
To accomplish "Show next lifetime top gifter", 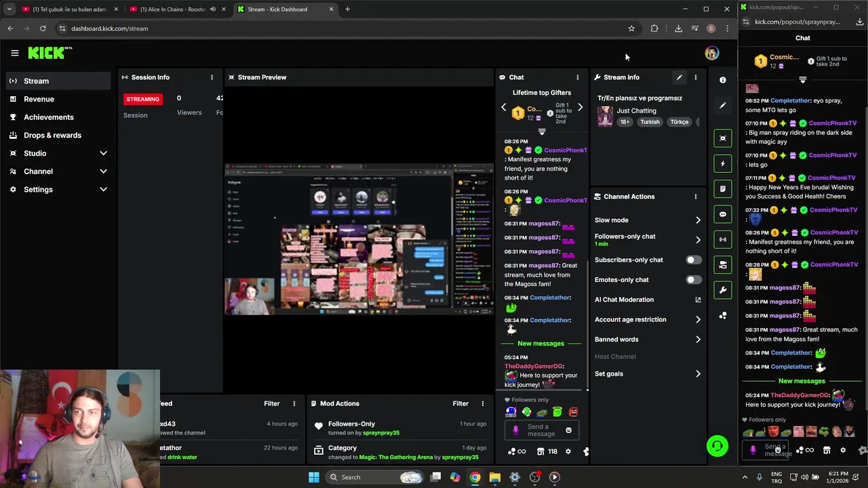I will click(x=580, y=107).
